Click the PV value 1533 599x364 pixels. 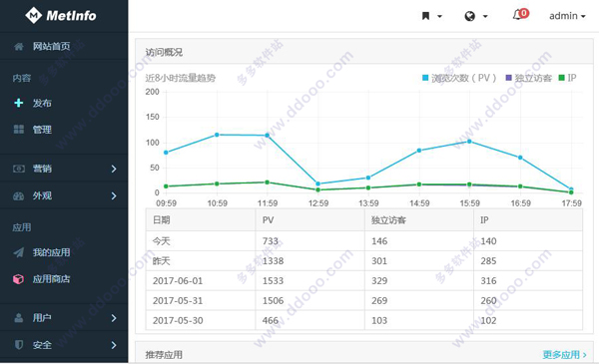click(x=273, y=281)
